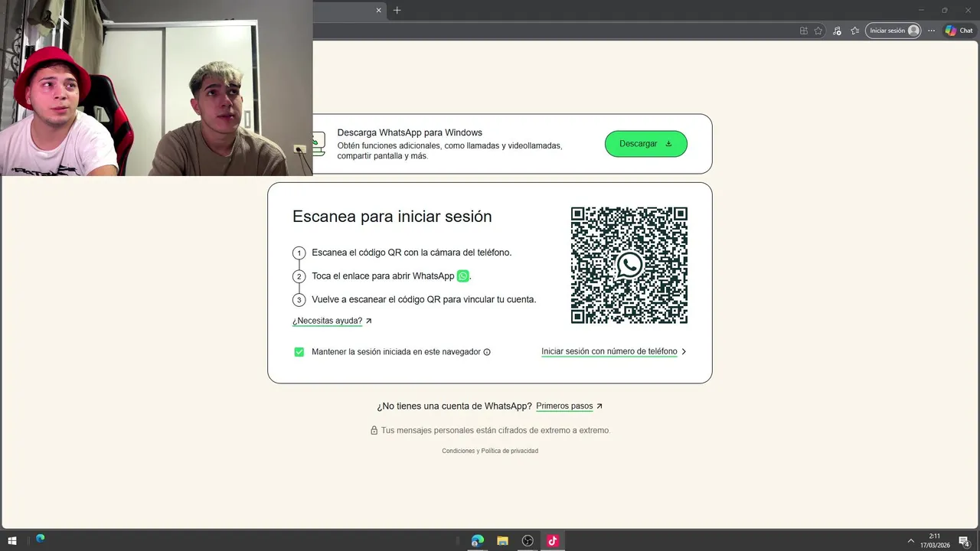Viewport: 980px width, 551px height.
Task: Click green WhatsApp icon in step 2
Action: click(x=462, y=276)
